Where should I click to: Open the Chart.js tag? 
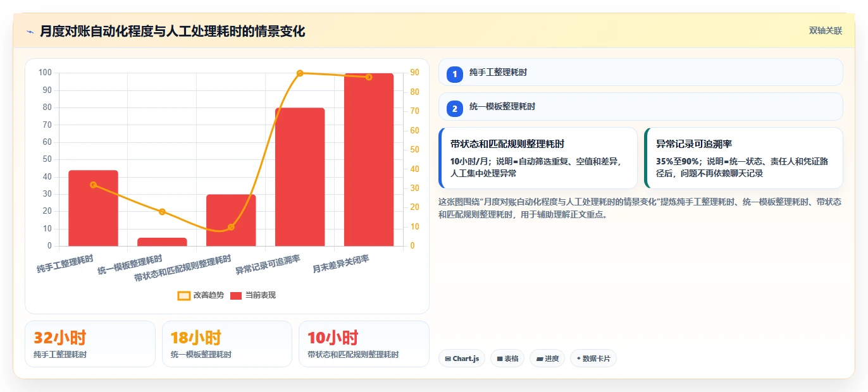pos(462,358)
